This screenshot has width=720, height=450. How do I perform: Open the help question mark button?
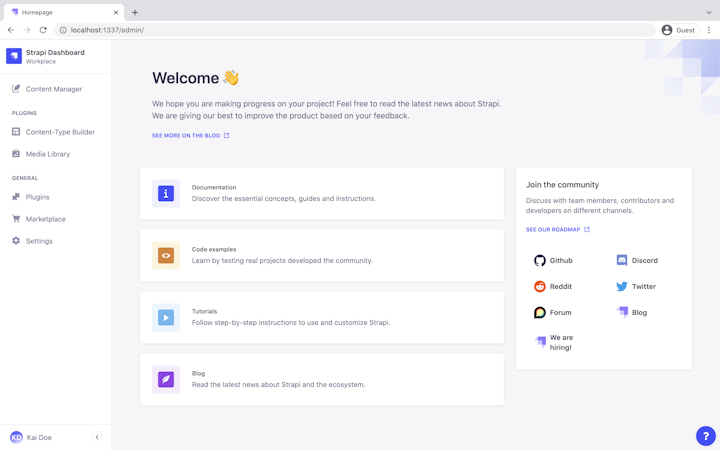click(705, 436)
